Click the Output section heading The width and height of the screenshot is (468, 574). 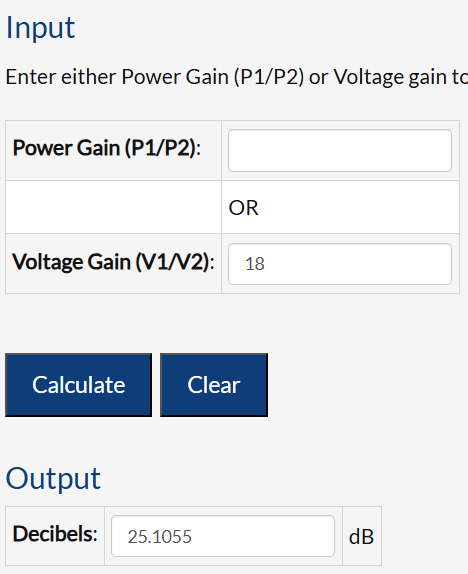click(x=53, y=478)
